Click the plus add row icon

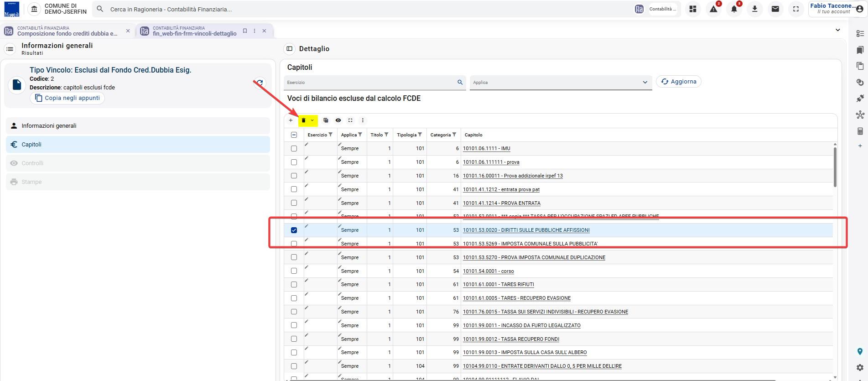[x=291, y=120]
